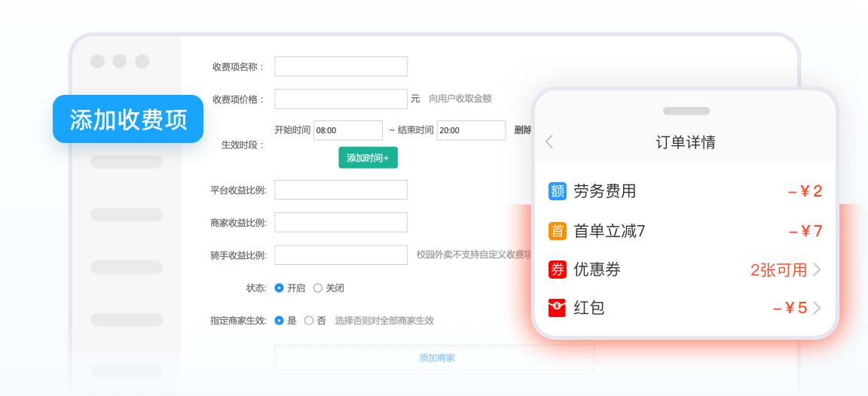Click the red envelope 红包 icon
Screen dimensions: 868x396
pyautogui.click(x=558, y=308)
